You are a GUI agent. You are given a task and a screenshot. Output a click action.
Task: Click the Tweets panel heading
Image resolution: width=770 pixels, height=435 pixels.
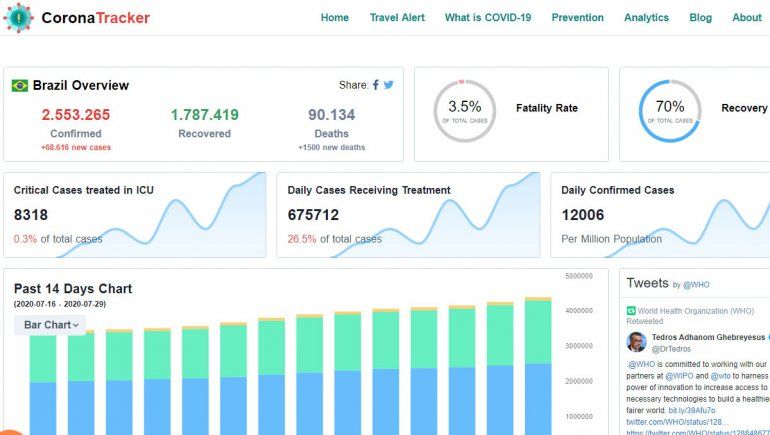point(647,283)
